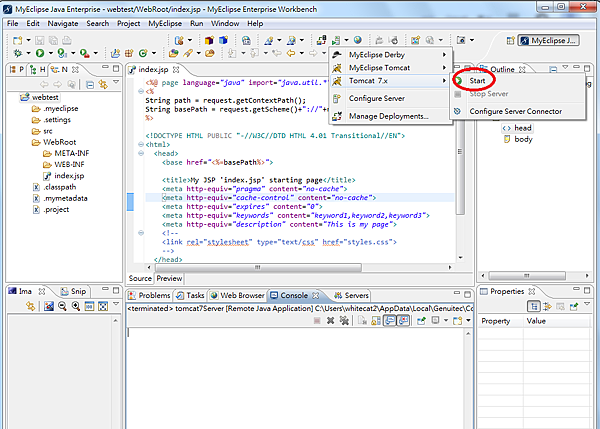Click the New Java Class green C icon
This screenshot has width=600, height=429.
click(143, 53)
